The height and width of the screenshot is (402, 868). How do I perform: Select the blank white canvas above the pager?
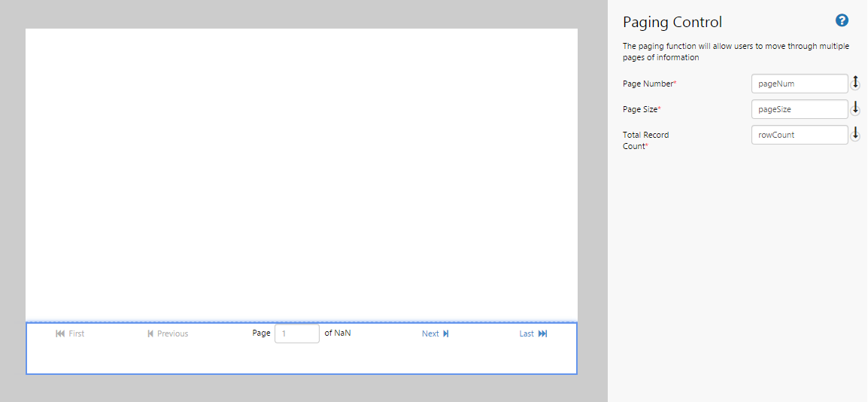[x=301, y=173]
